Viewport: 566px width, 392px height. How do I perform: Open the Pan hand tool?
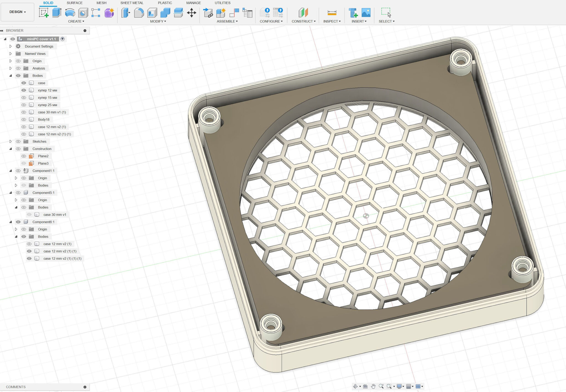(373, 386)
